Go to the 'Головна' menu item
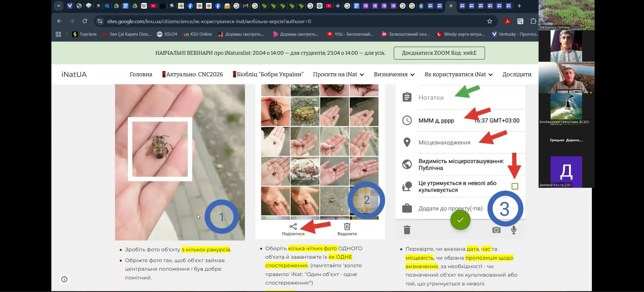The width and height of the screenshot is (644, 292). (x=141, y=74)
